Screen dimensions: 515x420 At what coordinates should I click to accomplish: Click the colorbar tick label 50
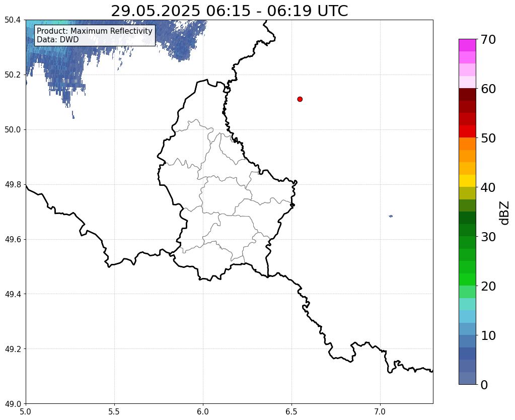pyautogui.click(x=488, y=138)
